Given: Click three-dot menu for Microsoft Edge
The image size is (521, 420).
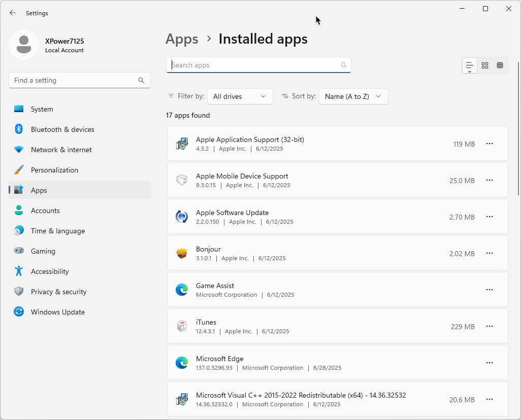Looking at the screenshot, I should pyautogui.click(x=490, y=363).
